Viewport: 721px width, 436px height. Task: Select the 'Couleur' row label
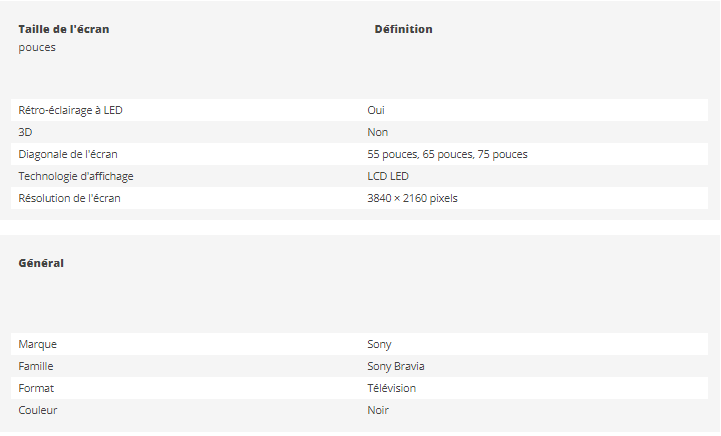[39, 410]
